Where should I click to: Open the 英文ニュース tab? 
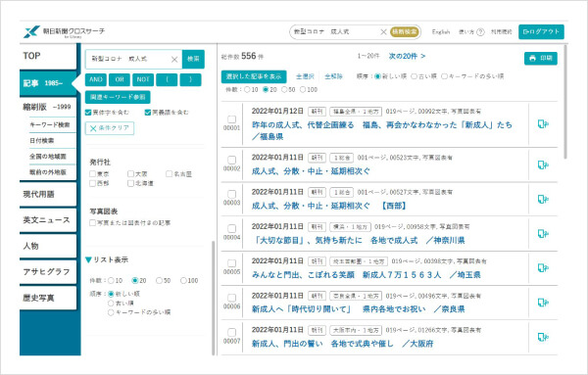point(48,220)
